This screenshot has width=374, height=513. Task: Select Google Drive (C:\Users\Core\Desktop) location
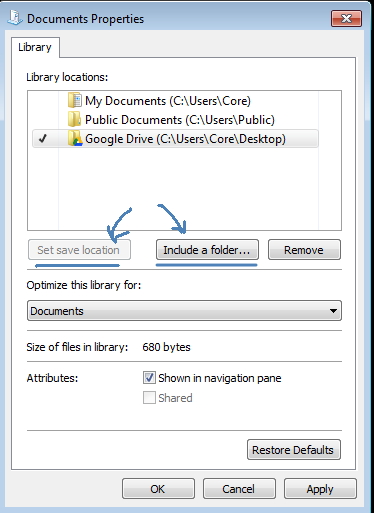coord(175,139)
